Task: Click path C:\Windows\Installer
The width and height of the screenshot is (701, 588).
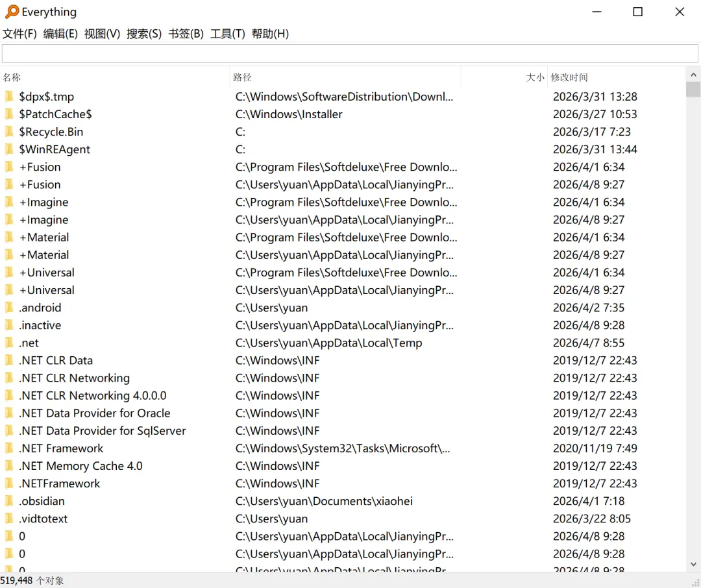Action: [289, 114]
